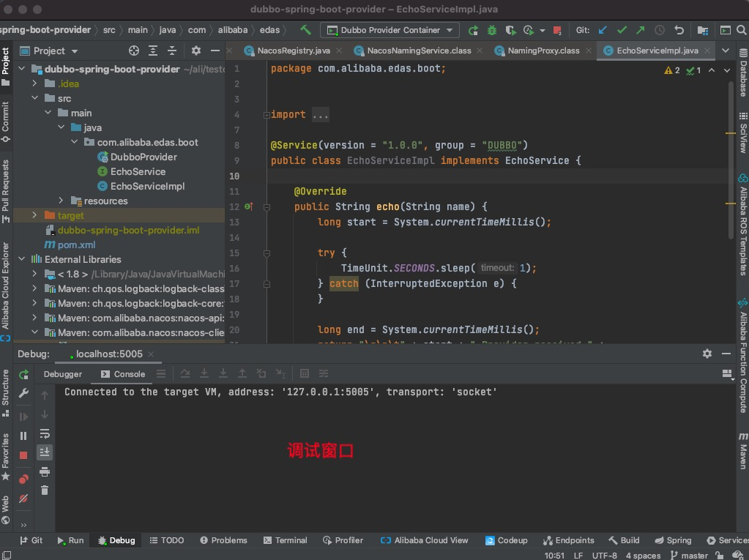Toggle scroll to end of console

click(x=45, y=452)
